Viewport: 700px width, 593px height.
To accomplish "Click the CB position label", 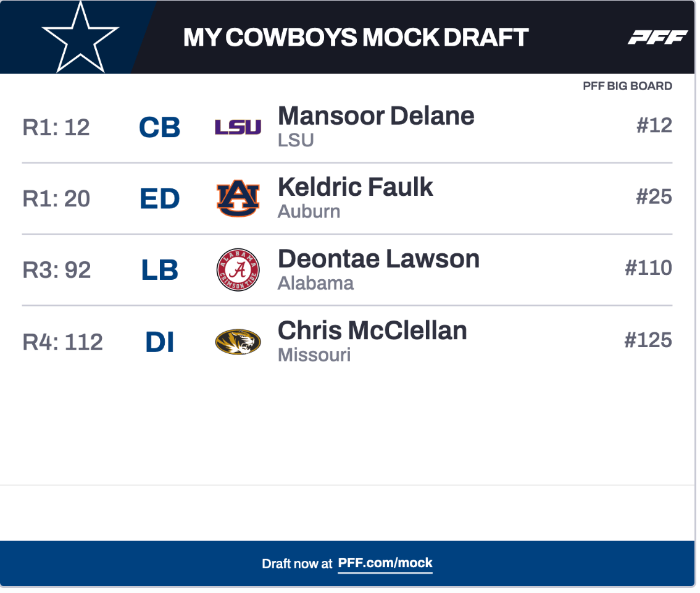I will pos(159,127).
